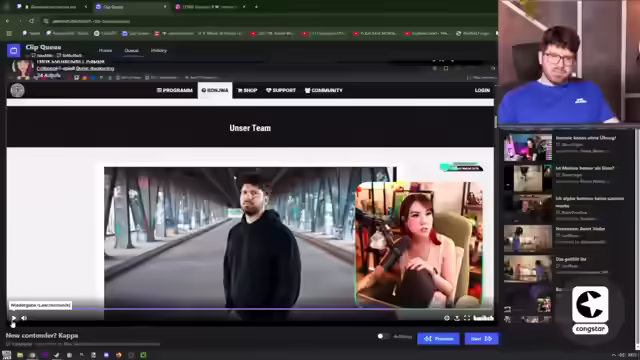Mute the clip with the volume icon
The image size is (640, 360).
(x=24, y=318)
